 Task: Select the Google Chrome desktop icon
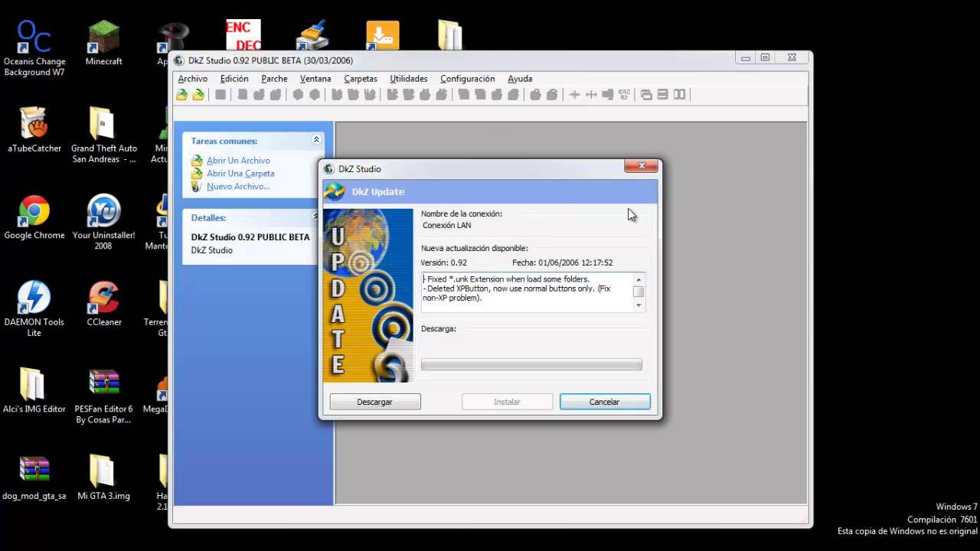tap(34, 217)
